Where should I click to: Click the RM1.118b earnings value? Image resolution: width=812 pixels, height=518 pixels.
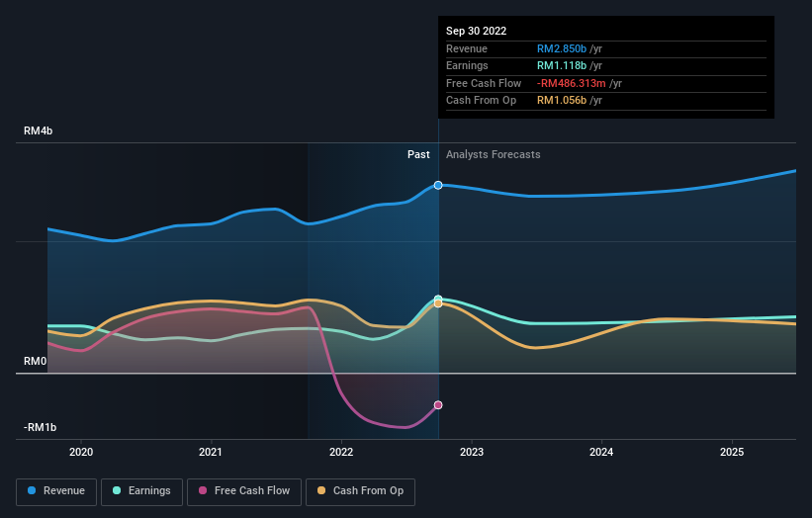[x=562, y=65]
